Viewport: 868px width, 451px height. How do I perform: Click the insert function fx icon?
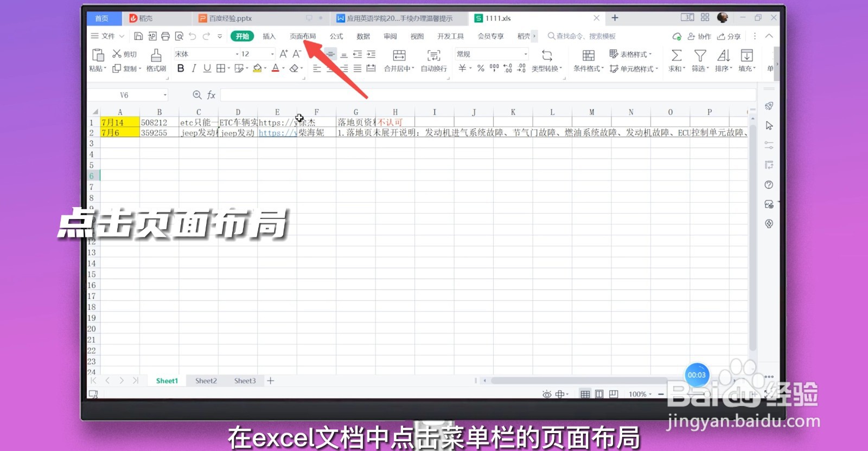pyautogui.click(x=211, y=95)
